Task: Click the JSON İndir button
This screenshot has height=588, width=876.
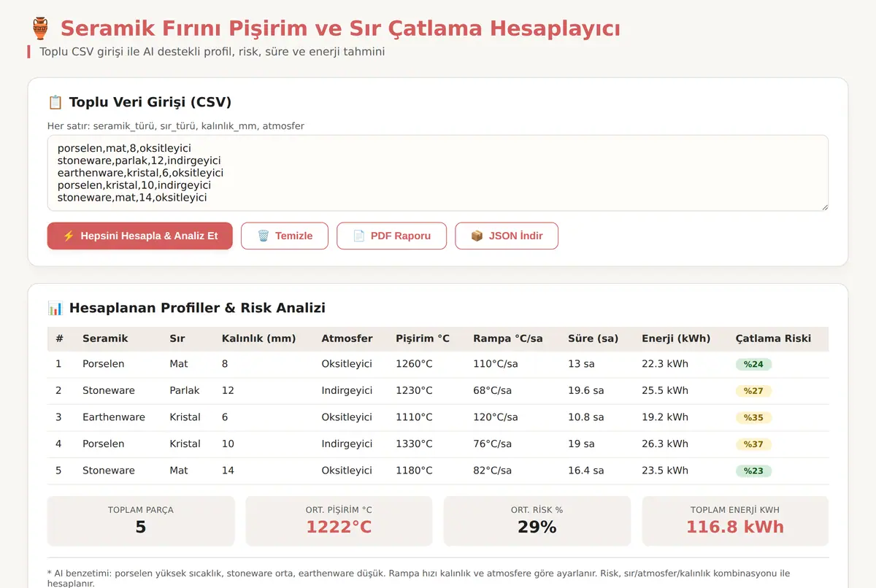Action: (x=507, y=236)
